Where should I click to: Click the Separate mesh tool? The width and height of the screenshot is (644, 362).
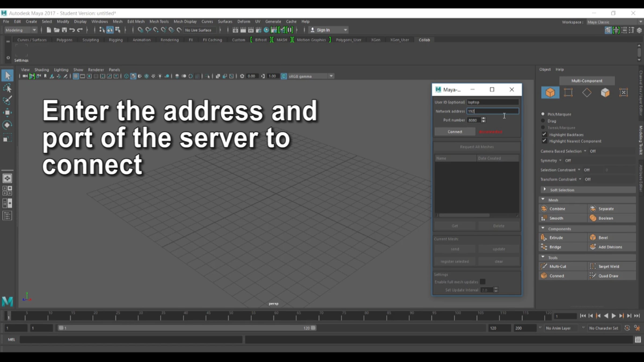click(612, 209)
